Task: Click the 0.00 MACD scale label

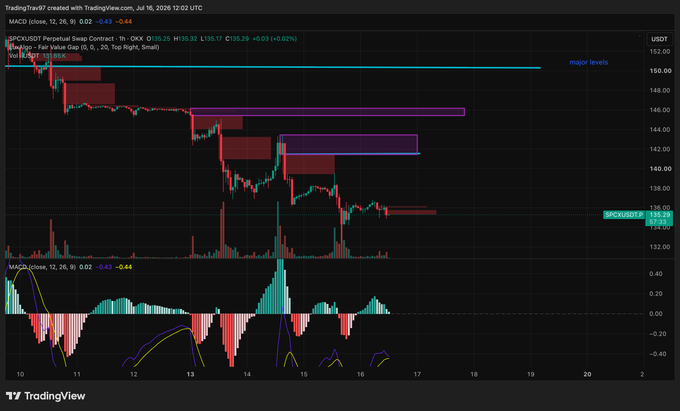Action: pyautogui.click(x=656, y=313)
